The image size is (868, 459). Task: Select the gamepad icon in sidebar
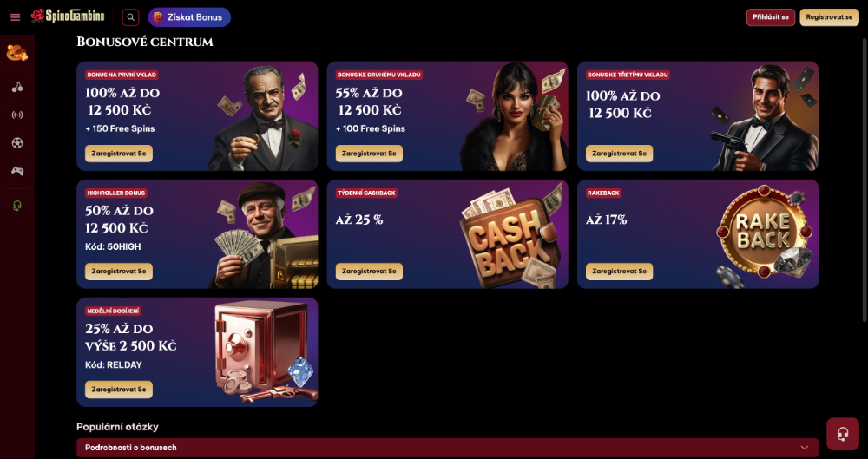[17, 171]
